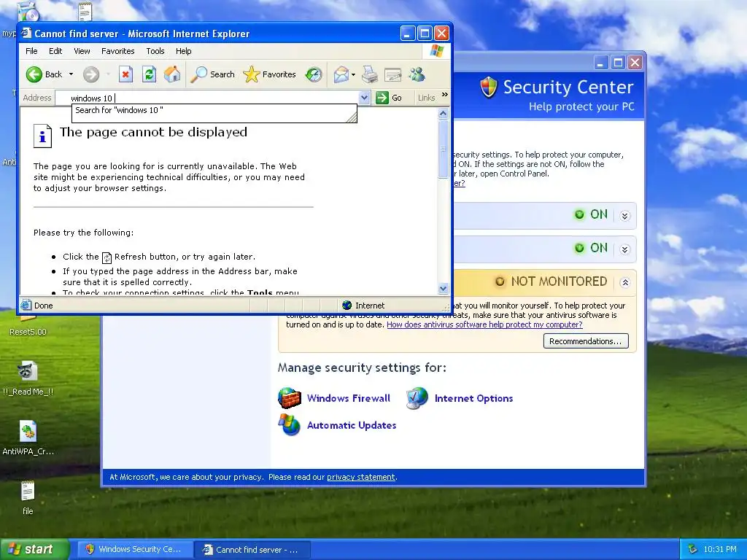Click the system tray network icon
The height and width of the screenshot is (560, 747).
point(693,549)
